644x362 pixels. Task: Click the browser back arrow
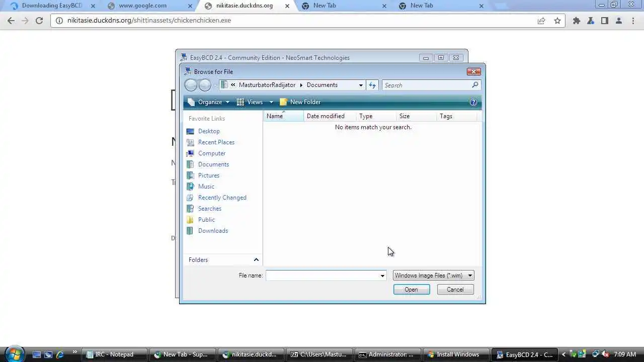[11, 21]
